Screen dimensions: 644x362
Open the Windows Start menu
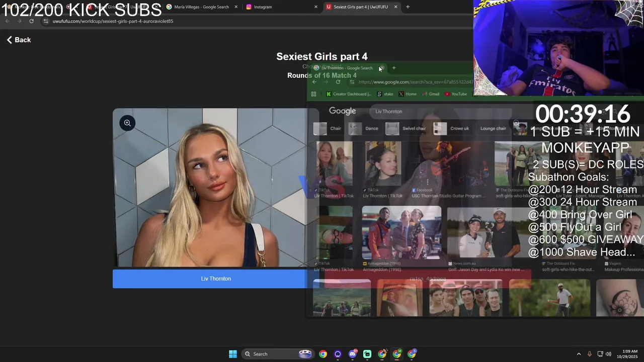coord(233,354)
